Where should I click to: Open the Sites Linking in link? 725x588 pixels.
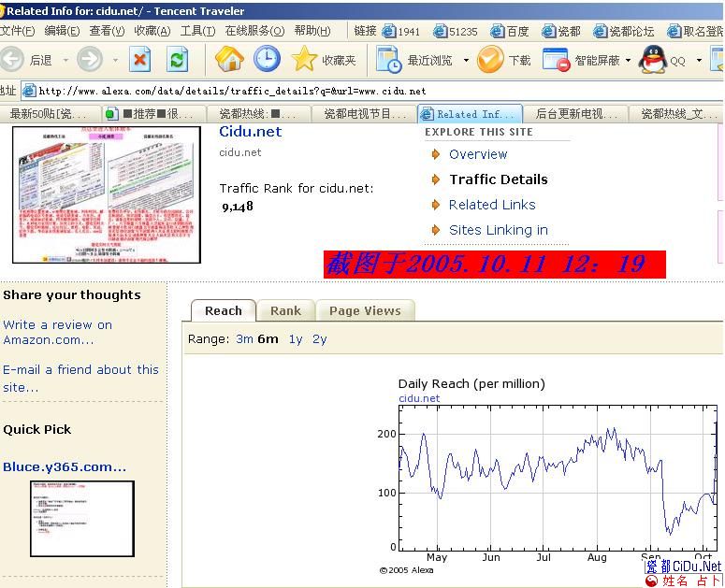tap(498, 230)
